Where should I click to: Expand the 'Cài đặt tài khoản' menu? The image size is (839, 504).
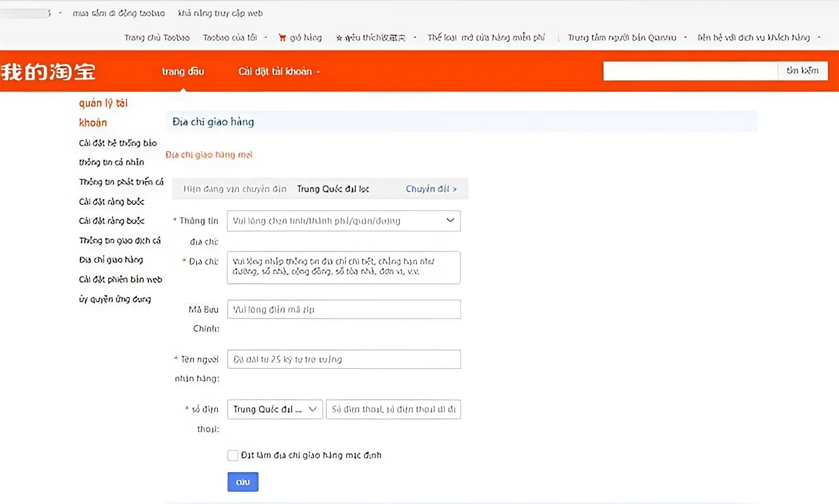[x=279, y=71]
